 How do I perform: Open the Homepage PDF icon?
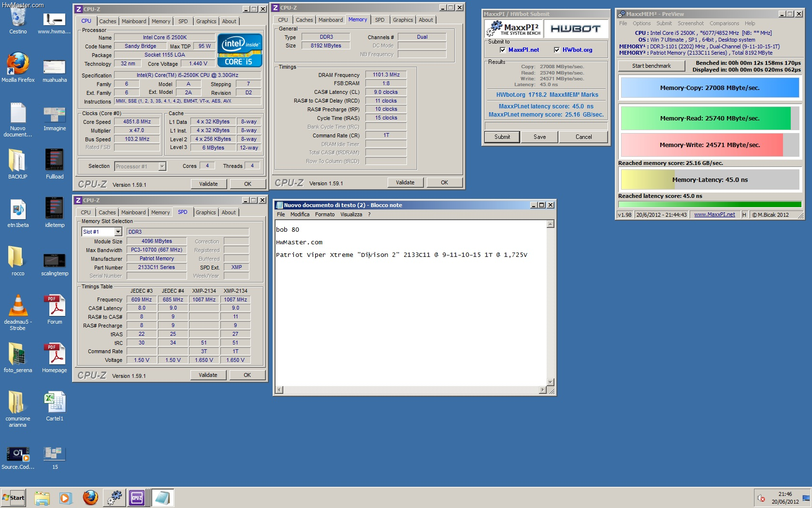click(55, 358)
